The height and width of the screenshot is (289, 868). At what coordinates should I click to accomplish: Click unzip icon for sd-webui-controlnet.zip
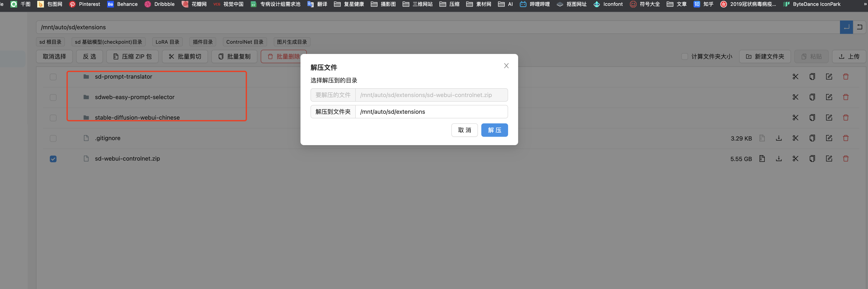(x=762, y=159)
